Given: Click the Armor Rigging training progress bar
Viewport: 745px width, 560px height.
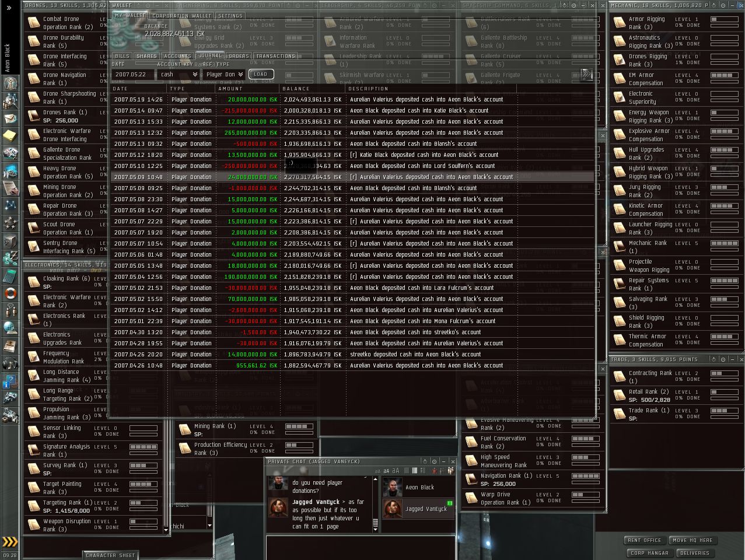Looking at the screenshot, I should (x=724, y=19).
